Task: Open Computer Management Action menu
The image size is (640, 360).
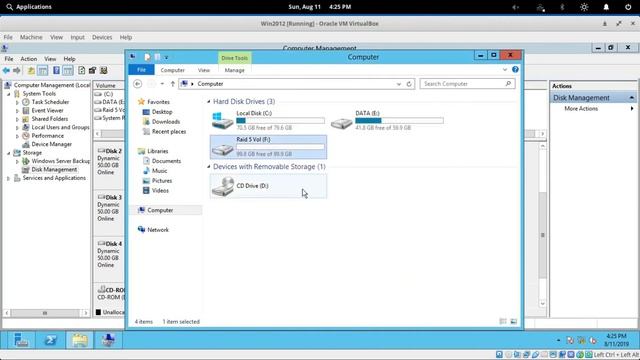Action: (x=29, y=59)
